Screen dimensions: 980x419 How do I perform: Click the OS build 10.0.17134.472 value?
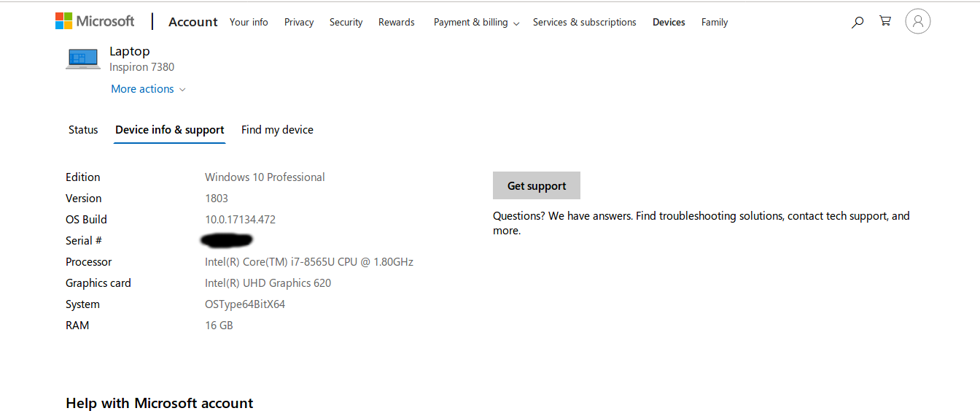240,220
